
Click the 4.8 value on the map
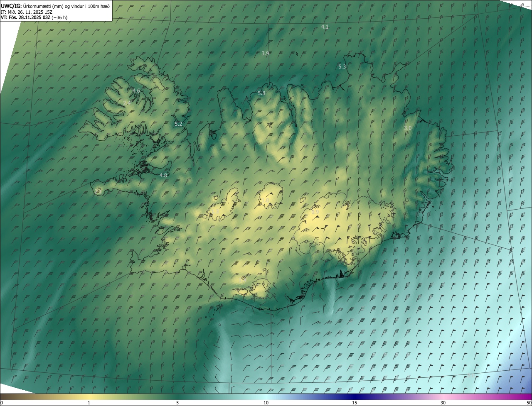click(163, 175)
